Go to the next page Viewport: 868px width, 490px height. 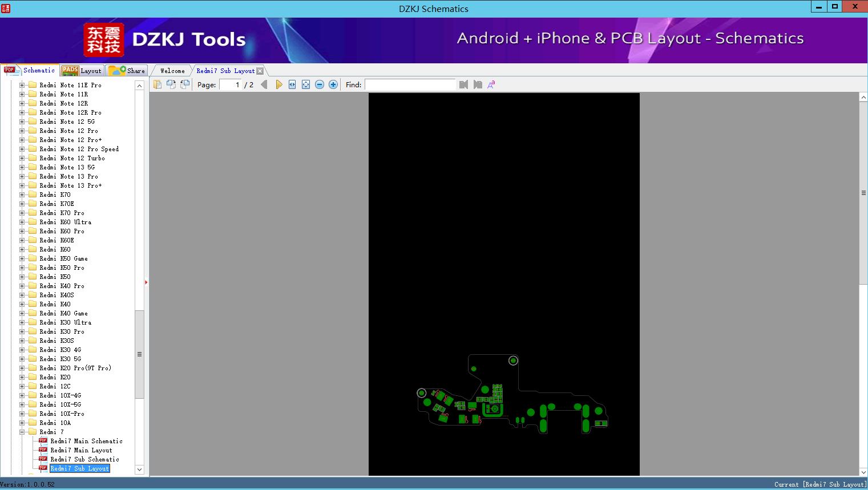point(278,84)
